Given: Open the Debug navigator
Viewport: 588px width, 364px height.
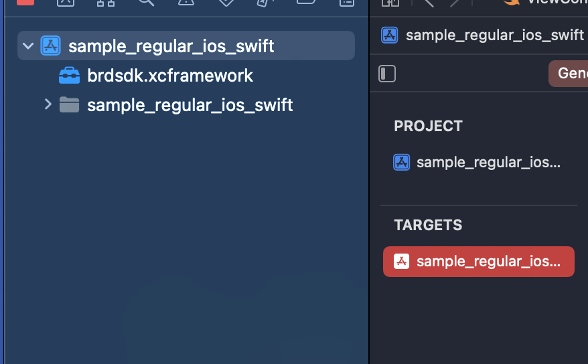Looking at the screenshot, I should coord(267,2).
